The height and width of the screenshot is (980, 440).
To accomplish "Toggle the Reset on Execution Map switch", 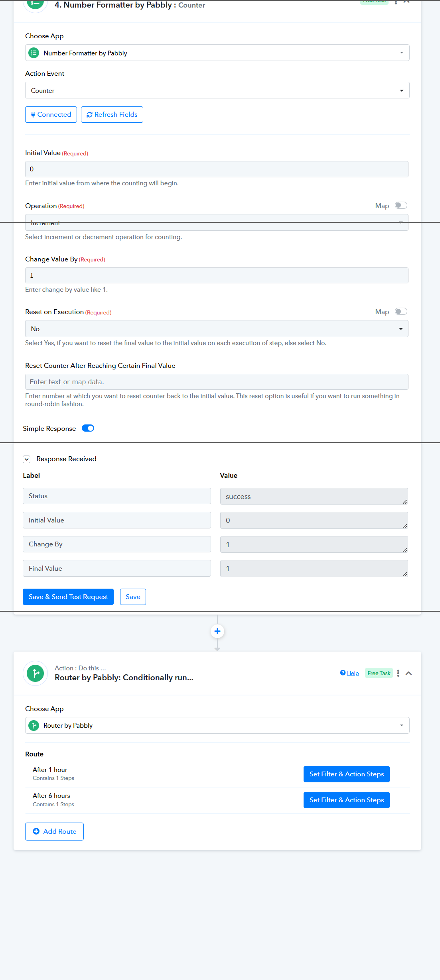I will click(x=401, y=311).
